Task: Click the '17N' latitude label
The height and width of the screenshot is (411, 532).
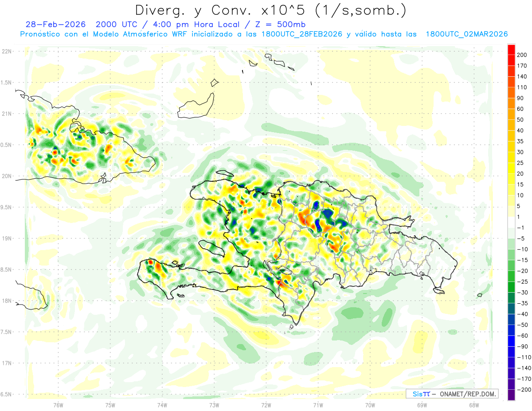Action: [6, 364]
